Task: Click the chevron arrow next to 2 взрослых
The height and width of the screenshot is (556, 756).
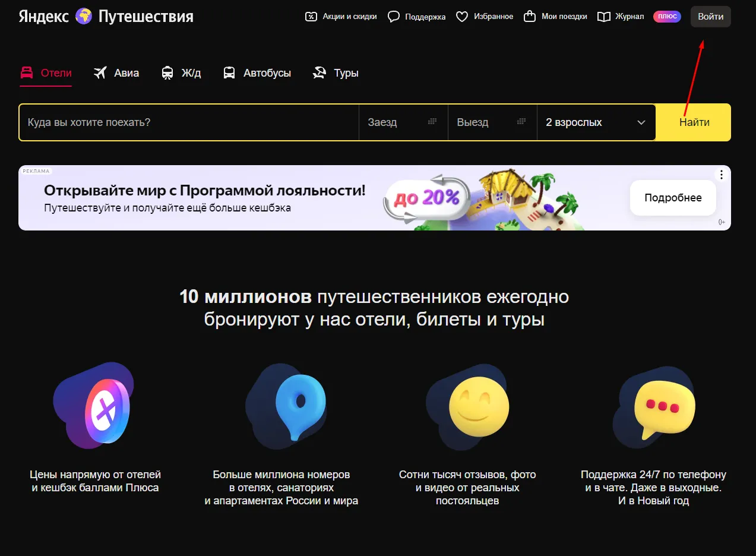Action: [641, 122]
